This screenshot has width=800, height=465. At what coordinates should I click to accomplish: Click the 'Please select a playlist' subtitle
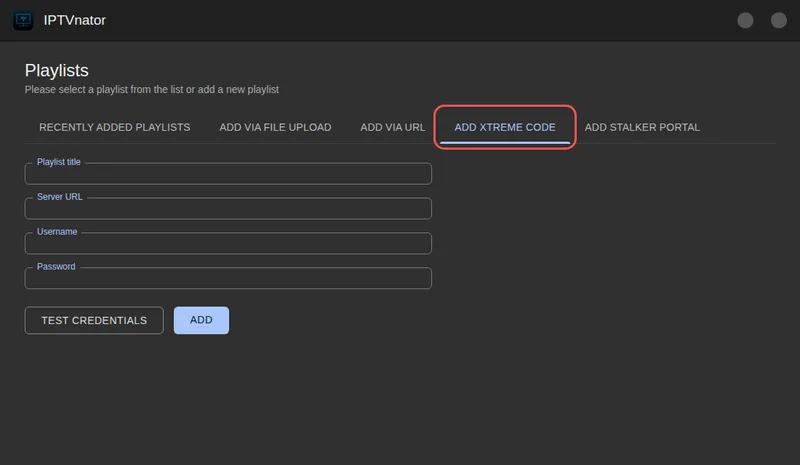point(152,89)
